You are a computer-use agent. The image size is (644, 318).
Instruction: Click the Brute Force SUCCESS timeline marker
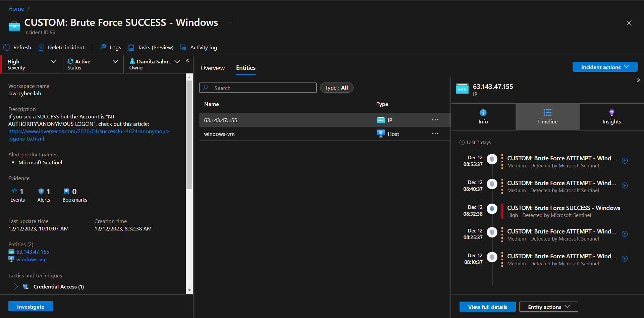click(x=492, y=209)
